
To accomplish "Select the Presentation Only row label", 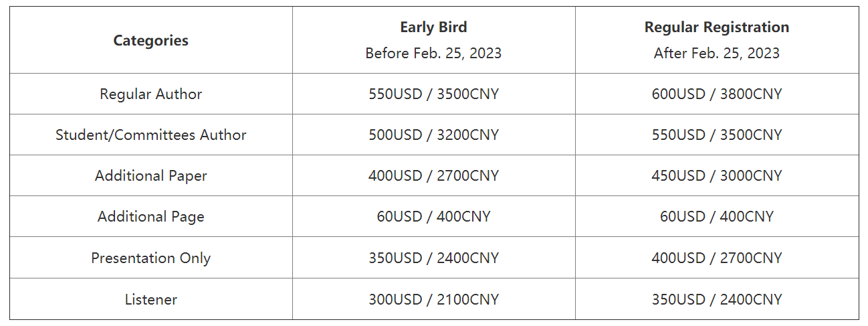I will [151, 258].
